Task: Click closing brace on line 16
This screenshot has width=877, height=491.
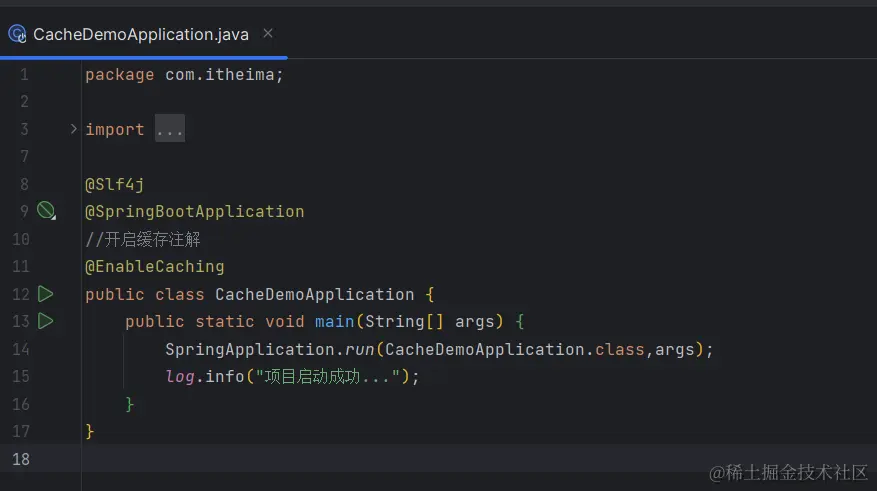Action: pyautogui.click(x=130, y=404)
